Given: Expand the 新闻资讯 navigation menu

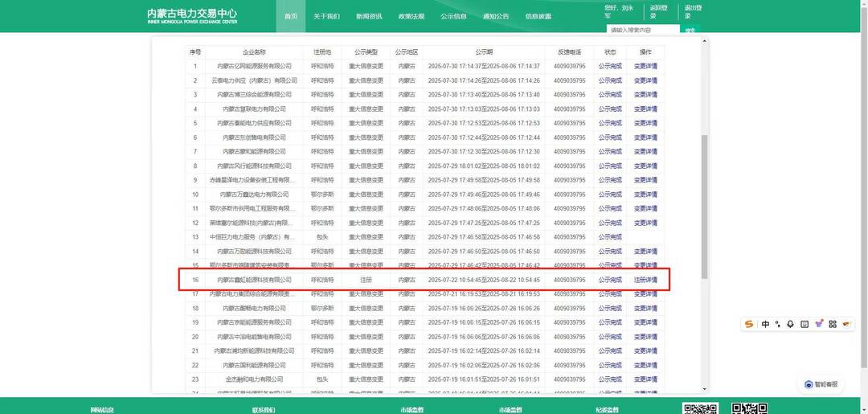Looking at the screenshot, I should pos(369,16).
